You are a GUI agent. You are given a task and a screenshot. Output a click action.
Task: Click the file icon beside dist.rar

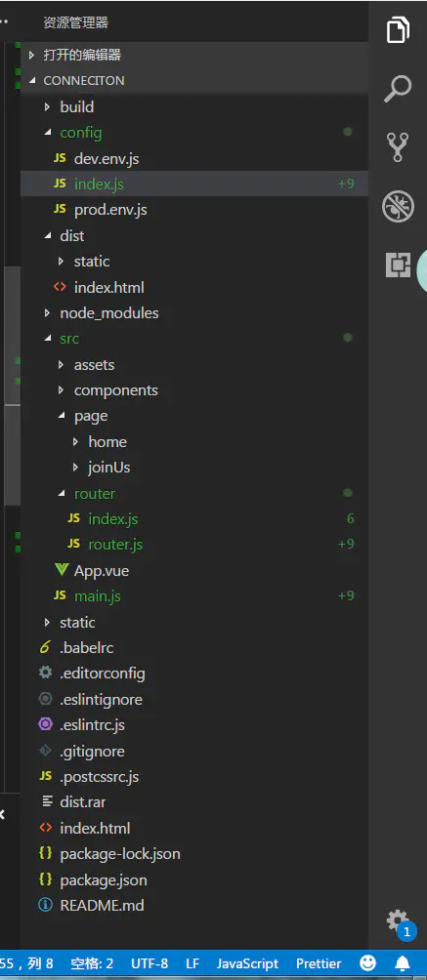tap(47, 802)
